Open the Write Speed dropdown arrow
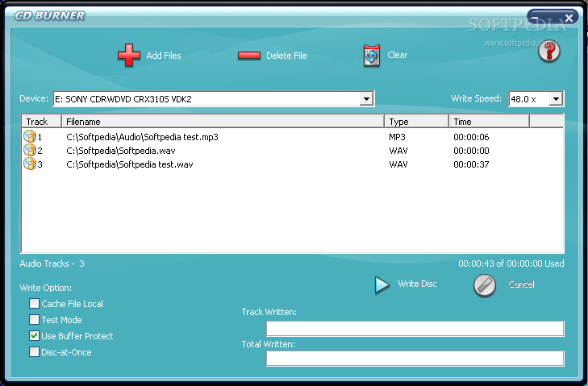 556,99
